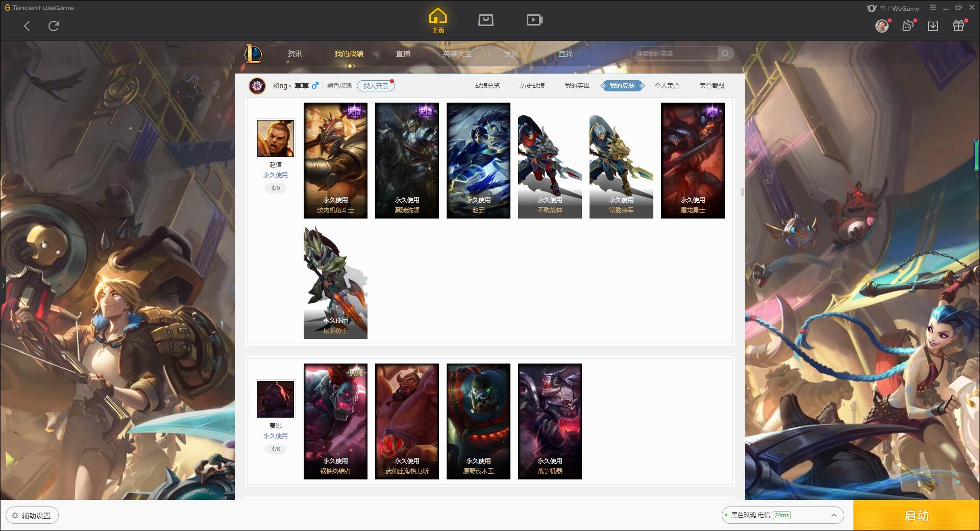Click 永久使用 label under 赛恩
The image size is (980, 531).
[x=276, y=436]
